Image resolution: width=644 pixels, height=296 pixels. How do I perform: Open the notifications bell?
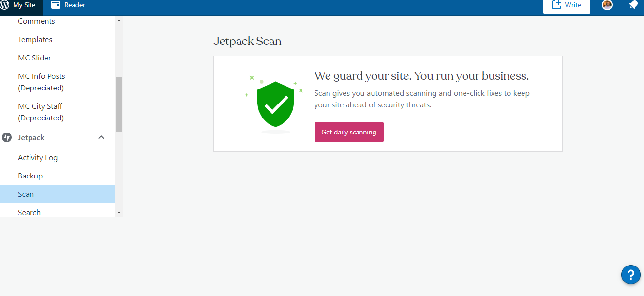[633, 5]
